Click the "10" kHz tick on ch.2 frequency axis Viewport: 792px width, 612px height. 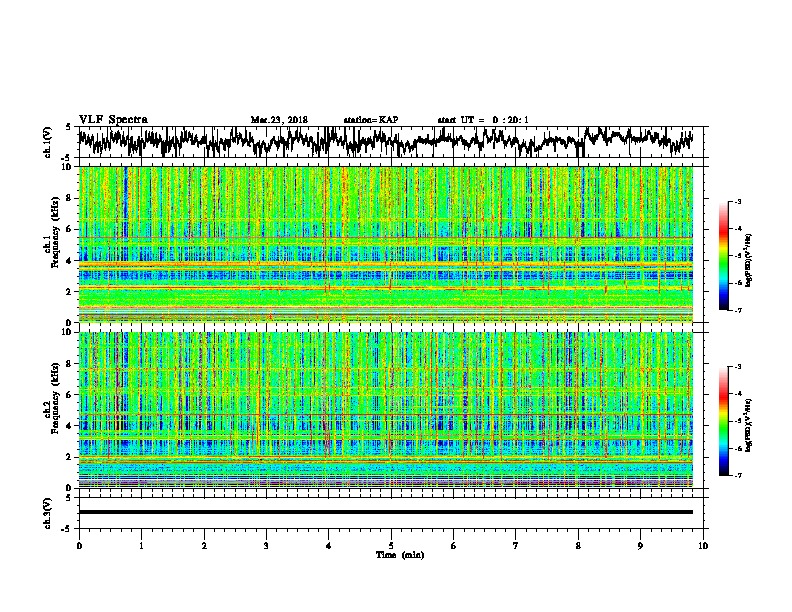[x=67, y=332]
